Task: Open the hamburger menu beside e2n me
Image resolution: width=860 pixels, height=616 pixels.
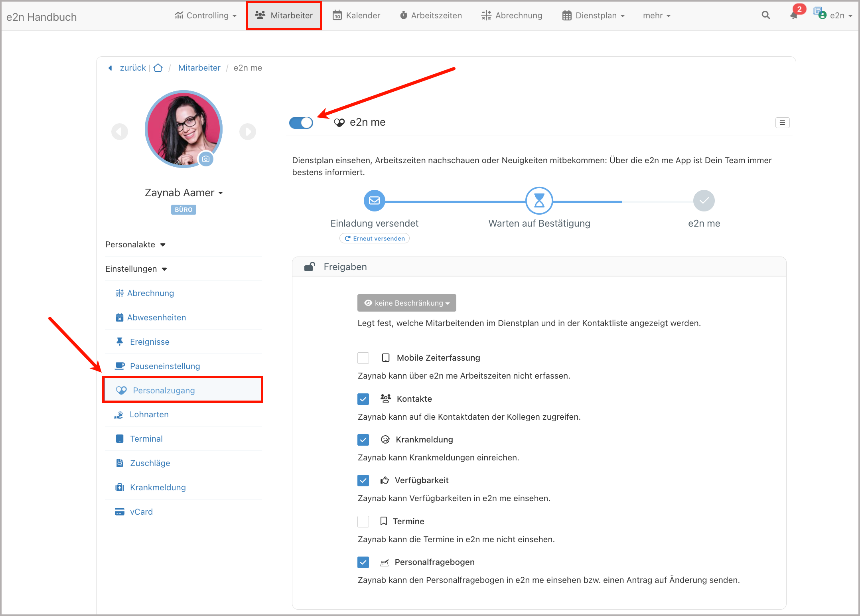Action: click(782, 122)
